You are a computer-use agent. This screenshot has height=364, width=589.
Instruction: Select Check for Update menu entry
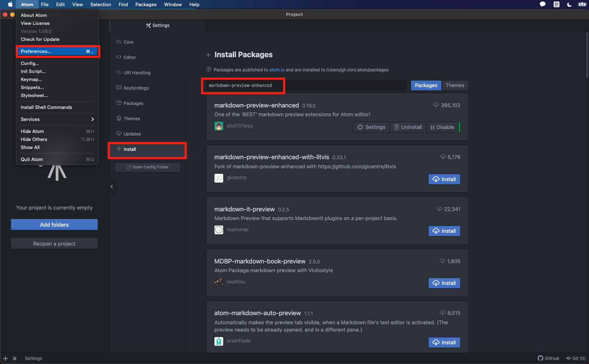pos(57,39)
